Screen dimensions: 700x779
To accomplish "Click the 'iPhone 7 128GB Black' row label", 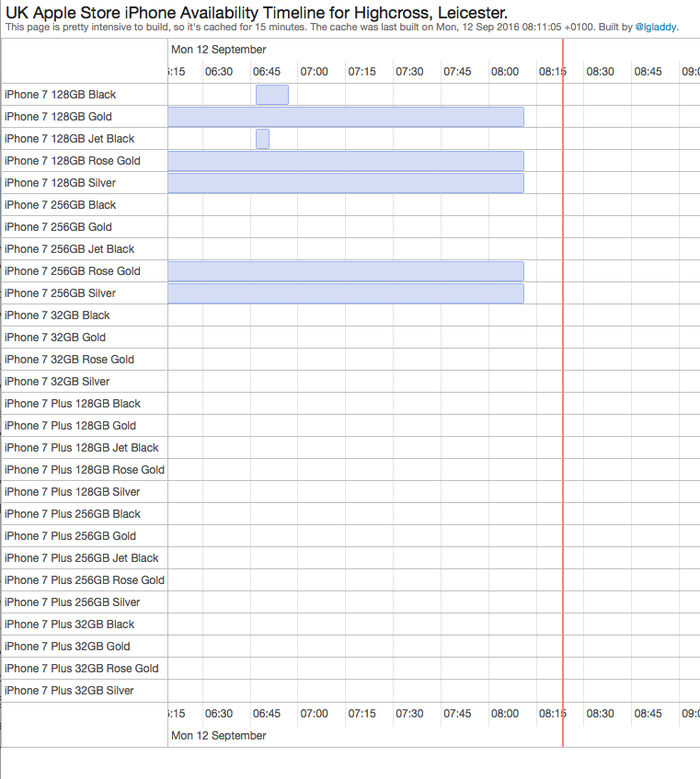I will coord(60,95).
